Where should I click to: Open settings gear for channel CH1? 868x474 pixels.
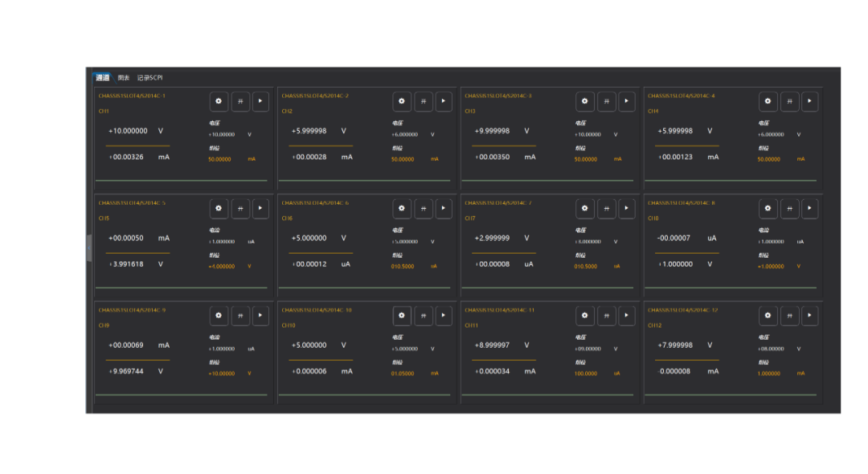219,101
